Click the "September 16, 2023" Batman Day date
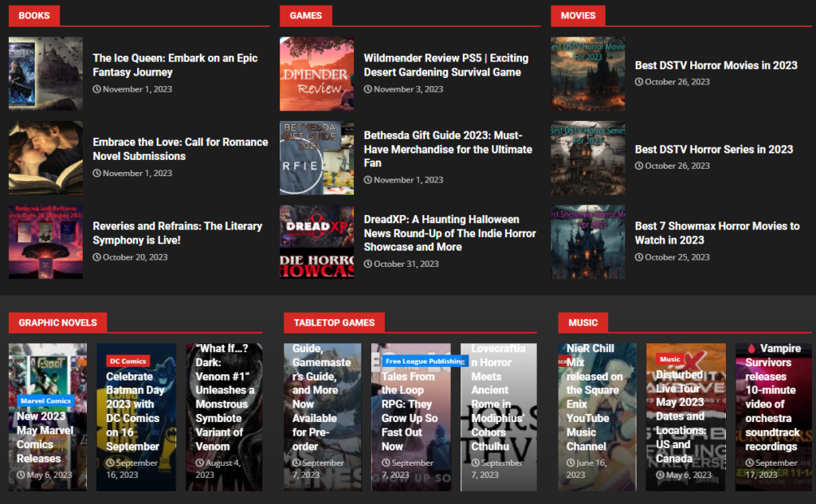The height and width of the screenshot is (504, 816). (x=131, y=469)
